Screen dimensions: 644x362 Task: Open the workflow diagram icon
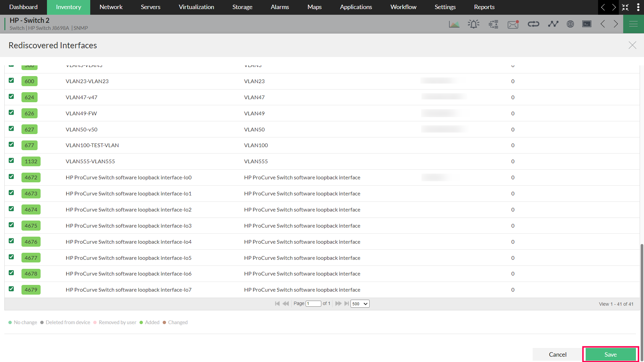click(493, 24)
